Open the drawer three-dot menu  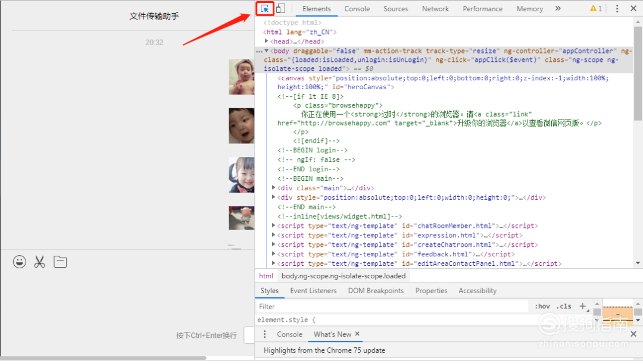click(x=264, y=334)
